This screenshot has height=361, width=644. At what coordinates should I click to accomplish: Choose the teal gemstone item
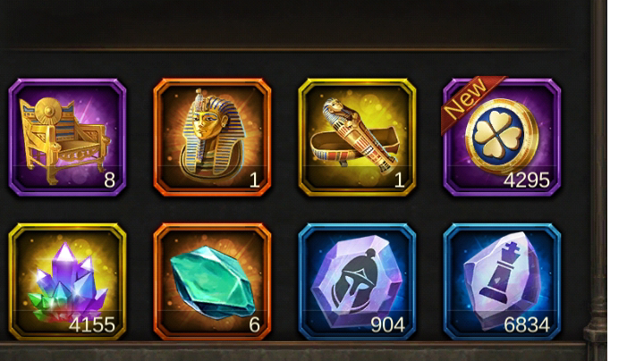tap(212, 281)
